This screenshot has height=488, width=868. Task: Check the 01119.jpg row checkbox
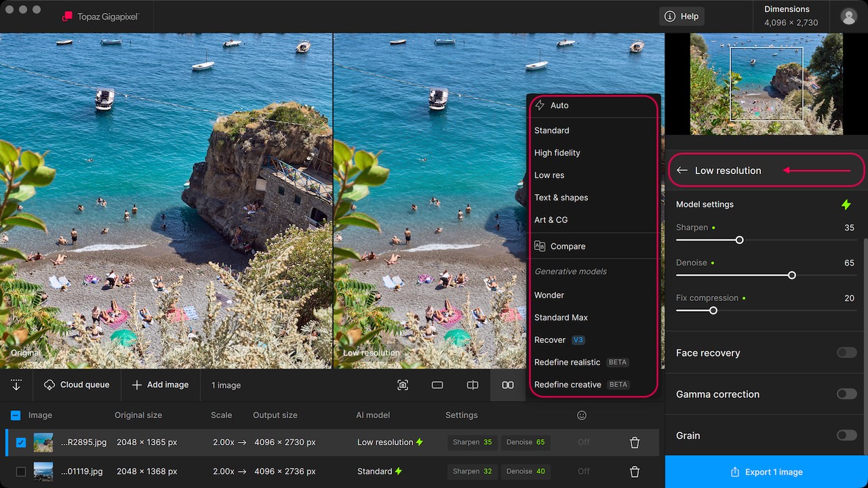pyautogui.click(x=21, y=472)
